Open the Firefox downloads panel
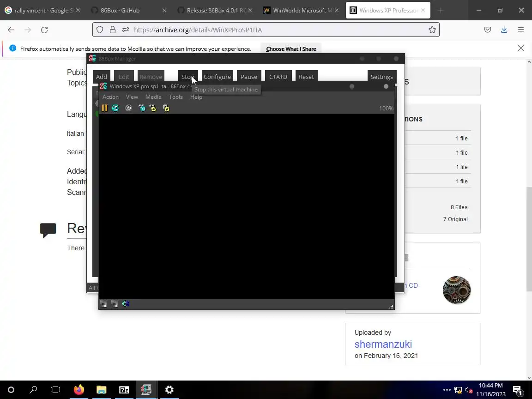532x399 pixels. point(504,30)
